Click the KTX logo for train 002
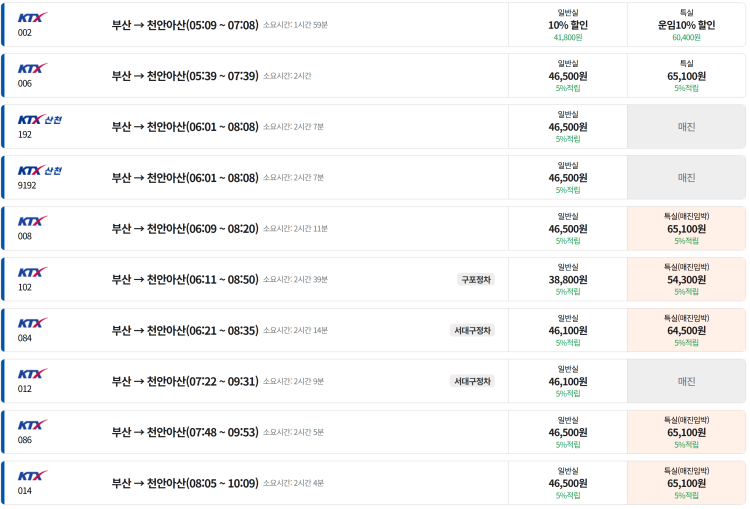 click(x=32, y=17)
